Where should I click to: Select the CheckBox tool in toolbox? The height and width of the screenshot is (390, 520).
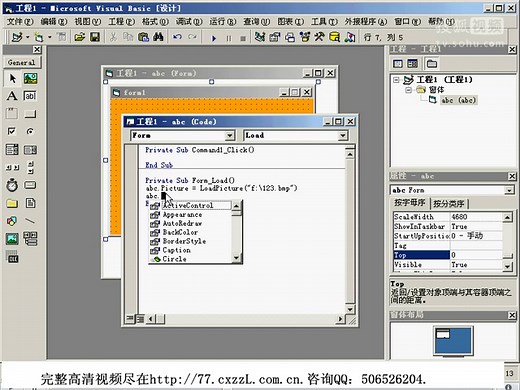(x=12, y=132)
